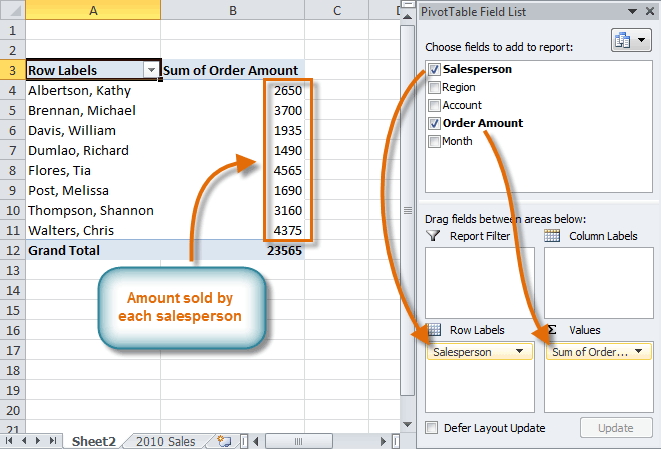The width and height of the screenshot is (661, 449).
Task: Open the Row Labels filter dropdown
Action: (x=151, y=70)
